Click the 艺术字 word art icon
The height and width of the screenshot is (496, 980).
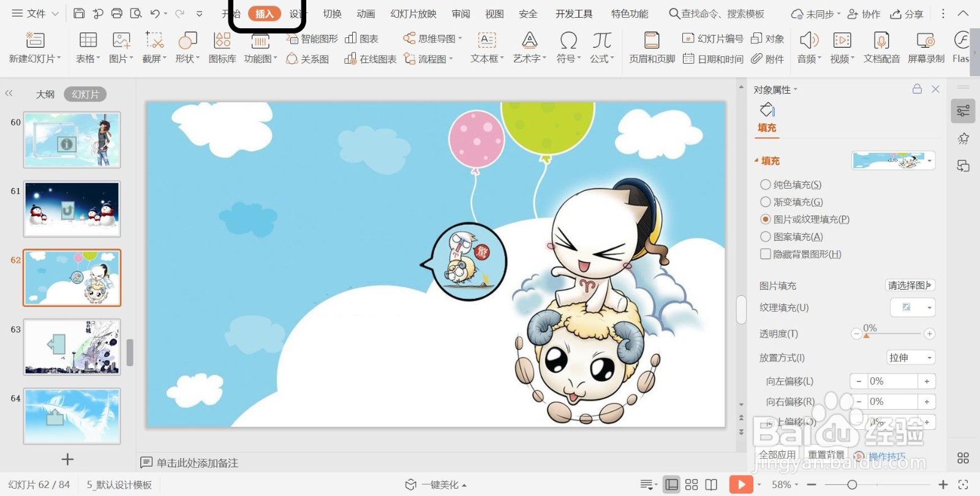pos(529,40)
